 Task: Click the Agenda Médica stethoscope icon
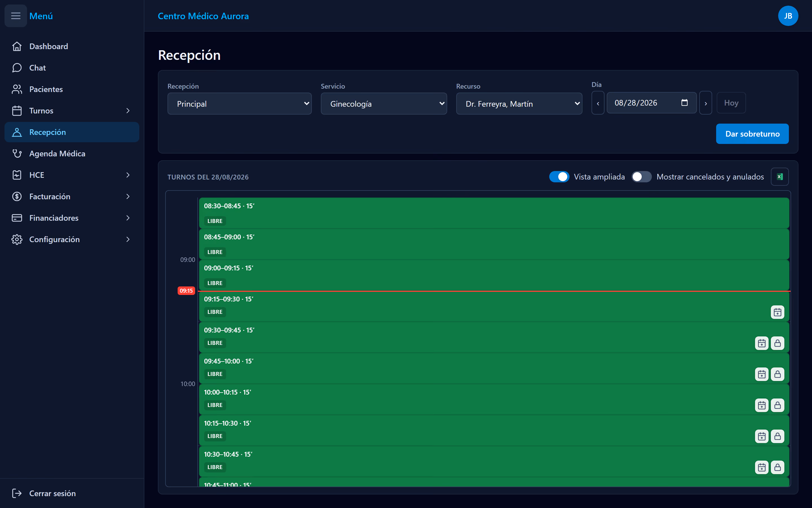coord(17,154)
